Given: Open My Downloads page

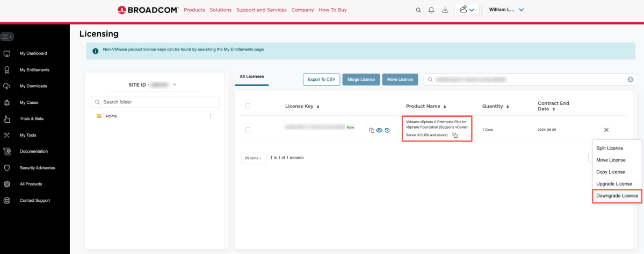Looking at the screenshot, I should (33, 86).
